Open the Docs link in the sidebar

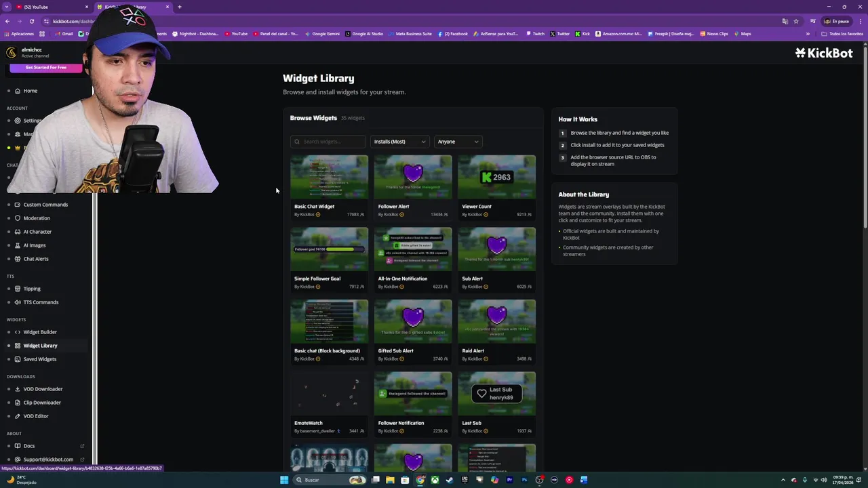(29, 446)
